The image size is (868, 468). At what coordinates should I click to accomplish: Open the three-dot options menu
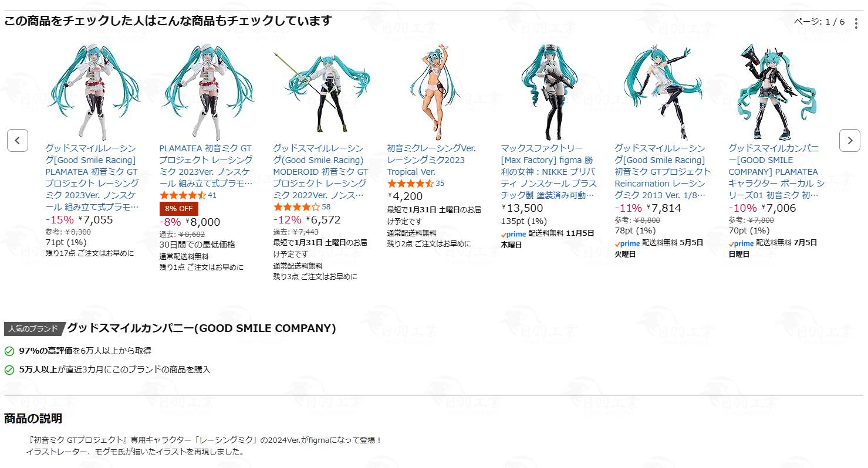pos(857,23)
